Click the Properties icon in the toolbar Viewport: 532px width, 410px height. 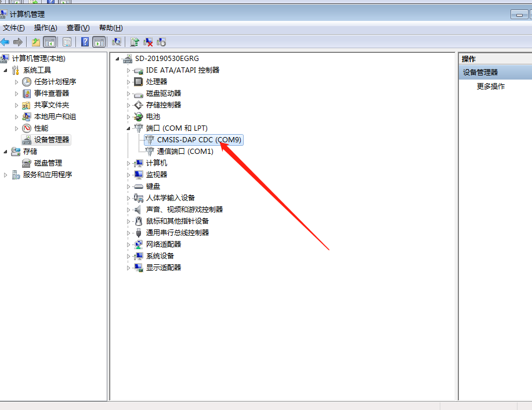tap(67, 42)
